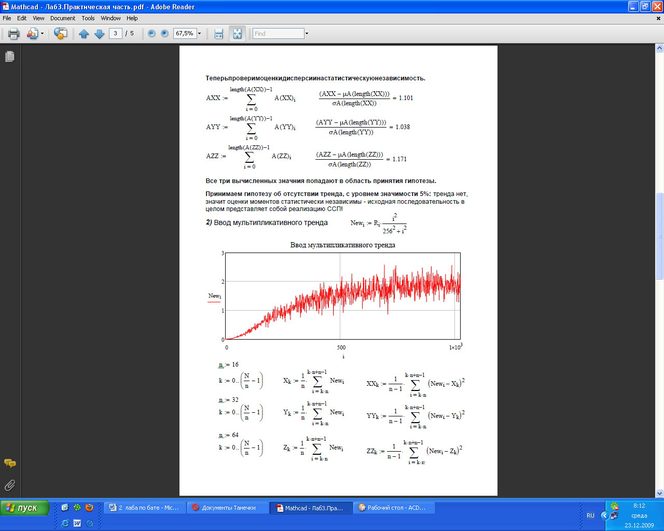The width and height of the screenshot is (664, 531).
Task: Click the taskbar clock 8:12
Action: (x=639, y=506)
